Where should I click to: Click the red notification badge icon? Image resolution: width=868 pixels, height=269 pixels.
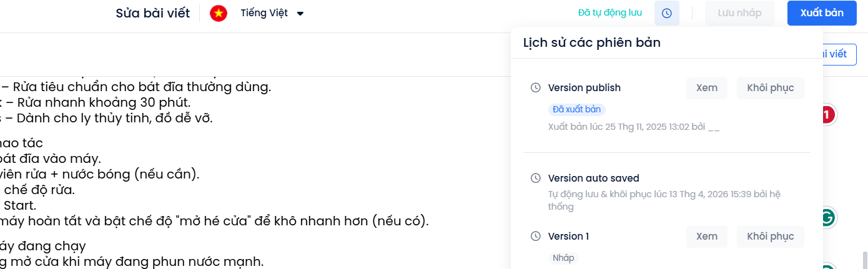click(827, 115)
